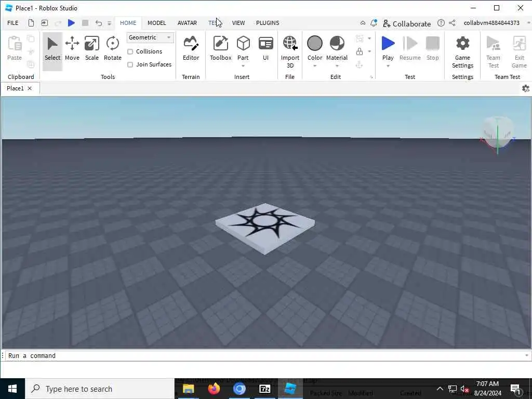
Task: Open 7-Zip from taskbar
Action: (x=264, y=389)
